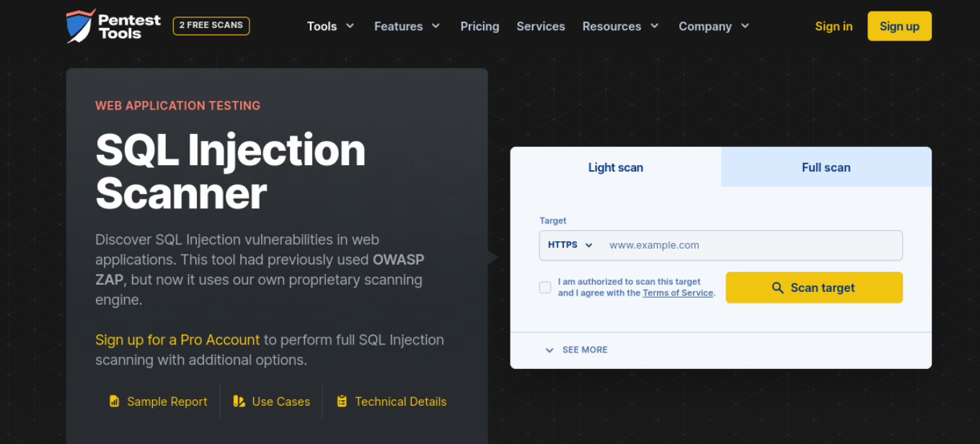The image size is (980, 444).
Task: Open the HTTPS protocol dropdown
Action: pos(570,245)
